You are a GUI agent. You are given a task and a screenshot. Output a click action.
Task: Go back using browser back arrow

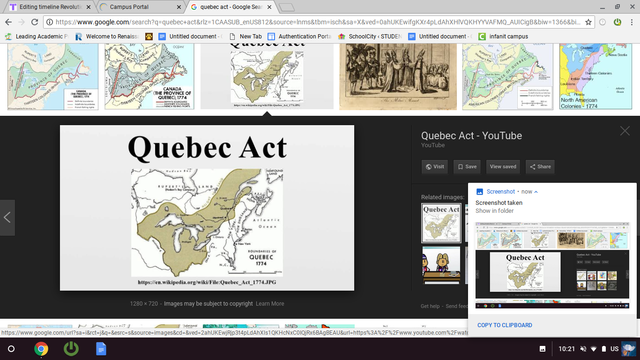[x=8, y=22]
